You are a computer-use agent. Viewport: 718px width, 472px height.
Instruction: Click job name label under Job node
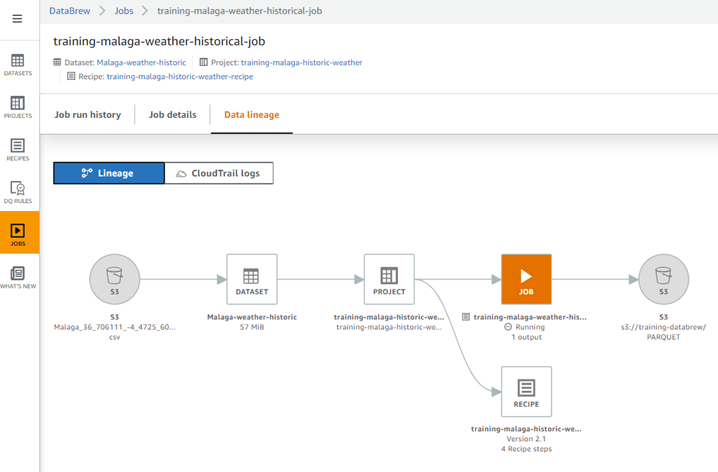(x=530, y=317)
